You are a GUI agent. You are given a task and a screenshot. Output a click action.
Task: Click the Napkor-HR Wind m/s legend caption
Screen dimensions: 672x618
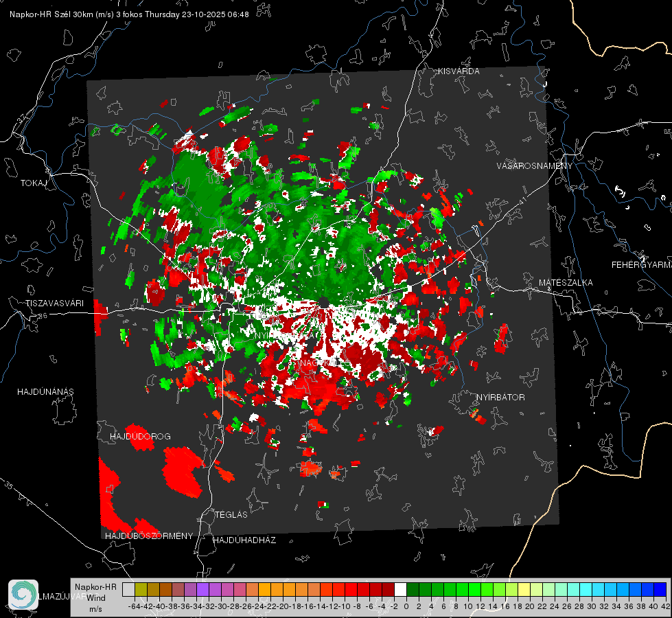95,598
